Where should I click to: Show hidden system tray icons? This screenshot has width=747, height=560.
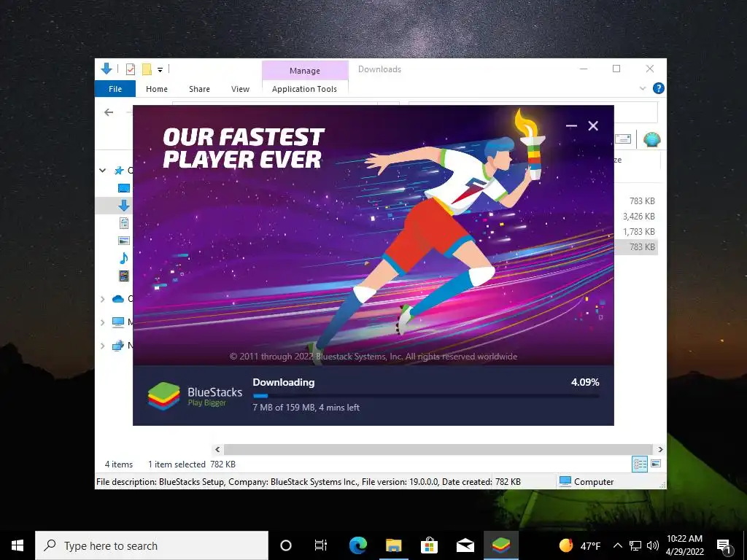point(617,545)
